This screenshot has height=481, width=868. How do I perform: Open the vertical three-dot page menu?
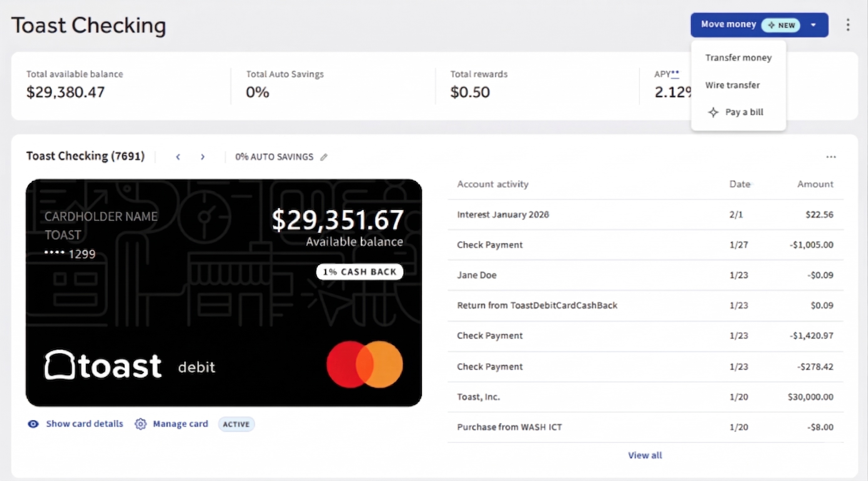pyautogui.click(x=848, y=25)
